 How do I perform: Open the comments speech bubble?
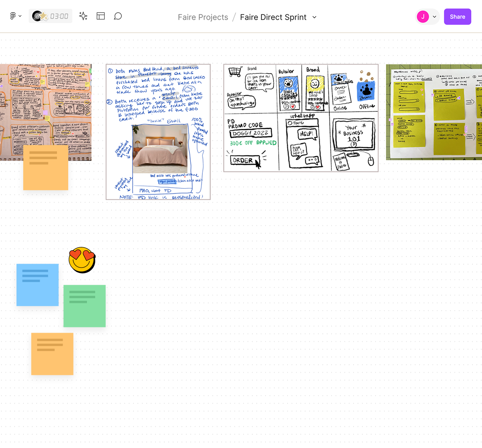pyautogui.click(x=118, y=16)
